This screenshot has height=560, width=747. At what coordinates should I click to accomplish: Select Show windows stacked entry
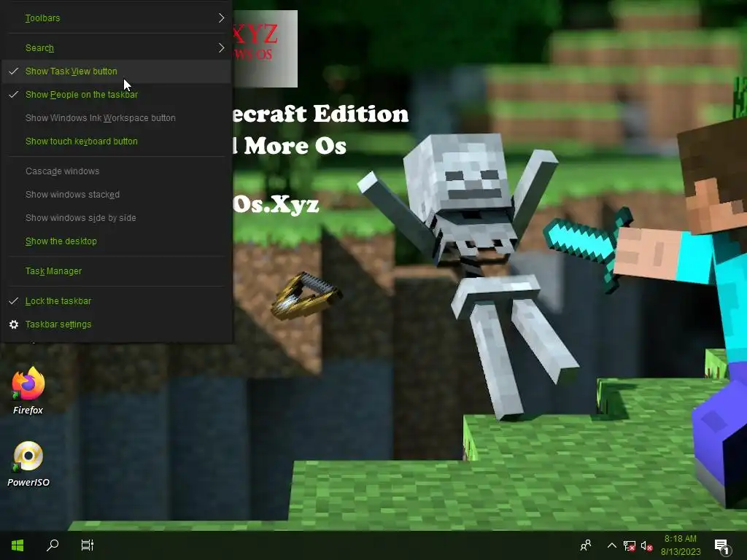(x=116, y=194)
